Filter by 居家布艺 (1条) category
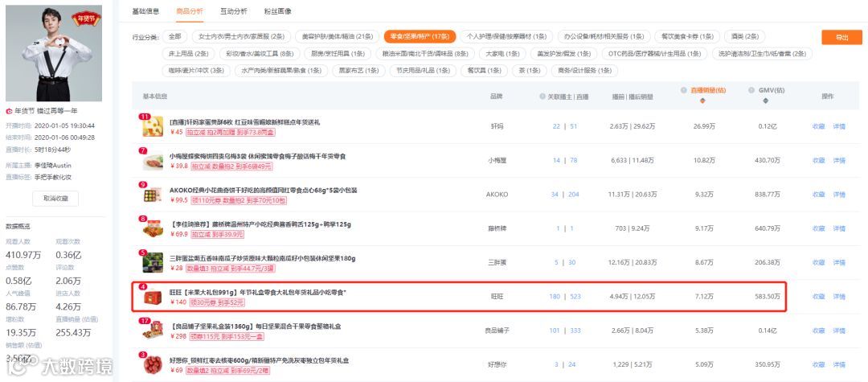Image resolution: width=868 pixels, height=382 pixels. coord(358,71)
